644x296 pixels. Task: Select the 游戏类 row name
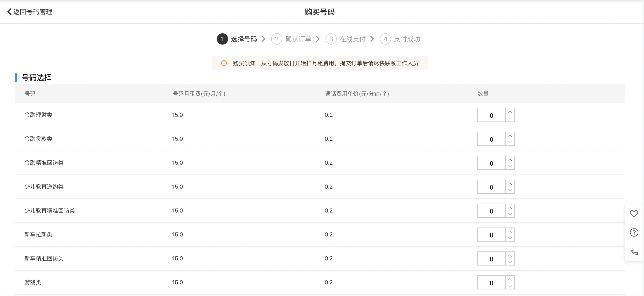click(33, 282)
